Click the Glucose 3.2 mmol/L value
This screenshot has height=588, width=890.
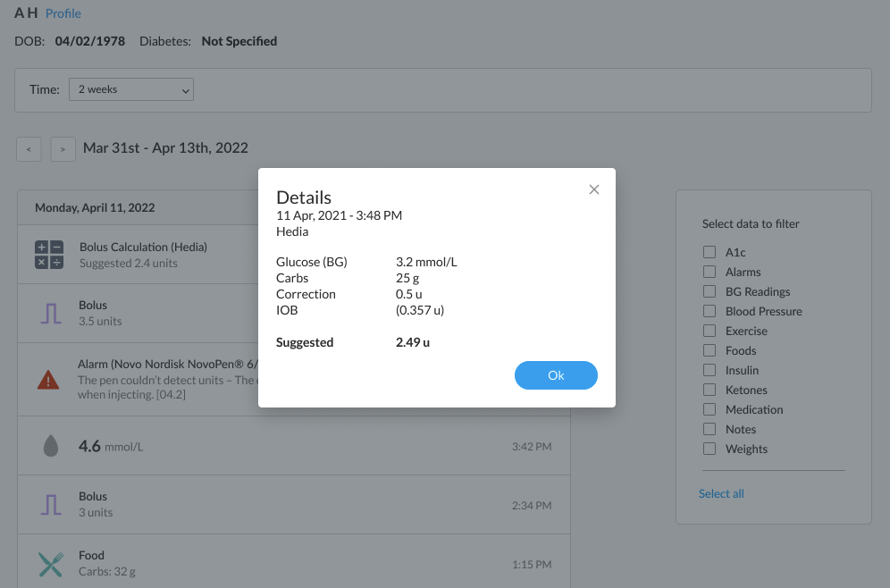click(x=426, y=262)
